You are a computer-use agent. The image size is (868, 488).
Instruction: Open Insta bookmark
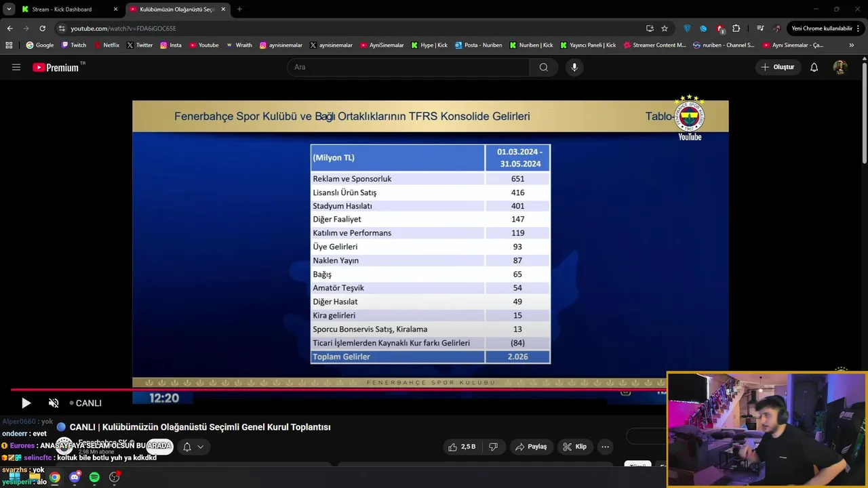[x=171, y=45]
